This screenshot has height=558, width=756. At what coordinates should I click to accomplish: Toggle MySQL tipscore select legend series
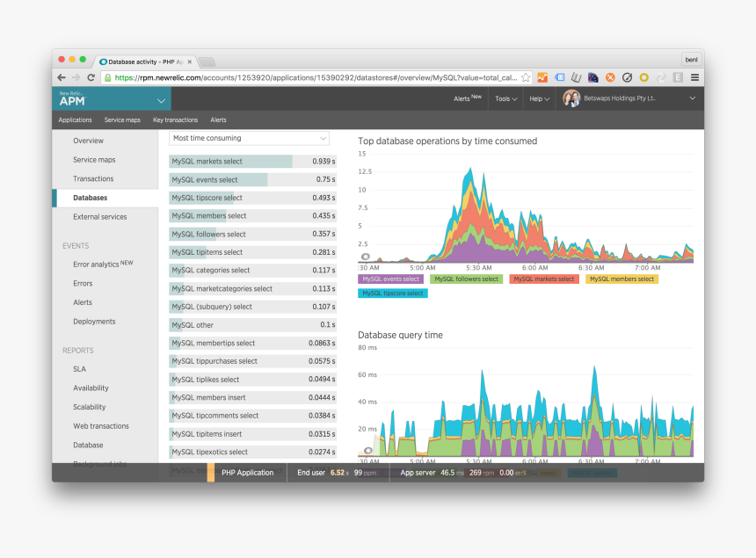[x=392, y=293]
